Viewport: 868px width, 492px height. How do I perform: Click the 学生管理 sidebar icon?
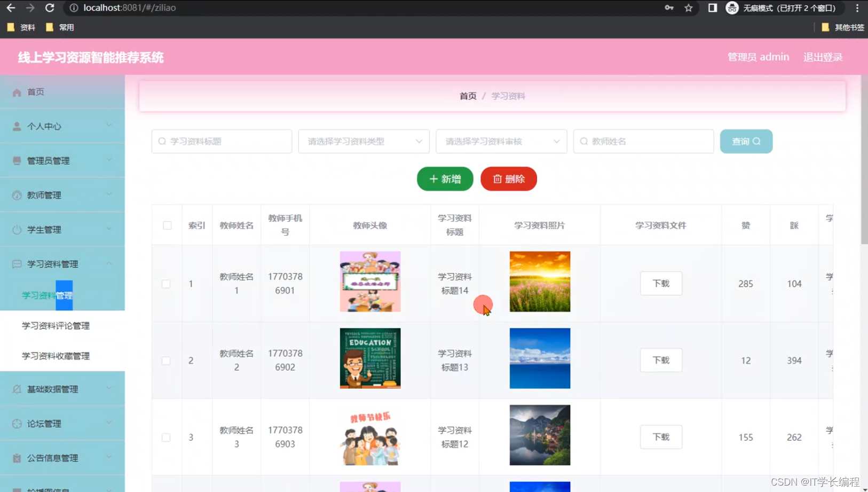tap(15, 229)
